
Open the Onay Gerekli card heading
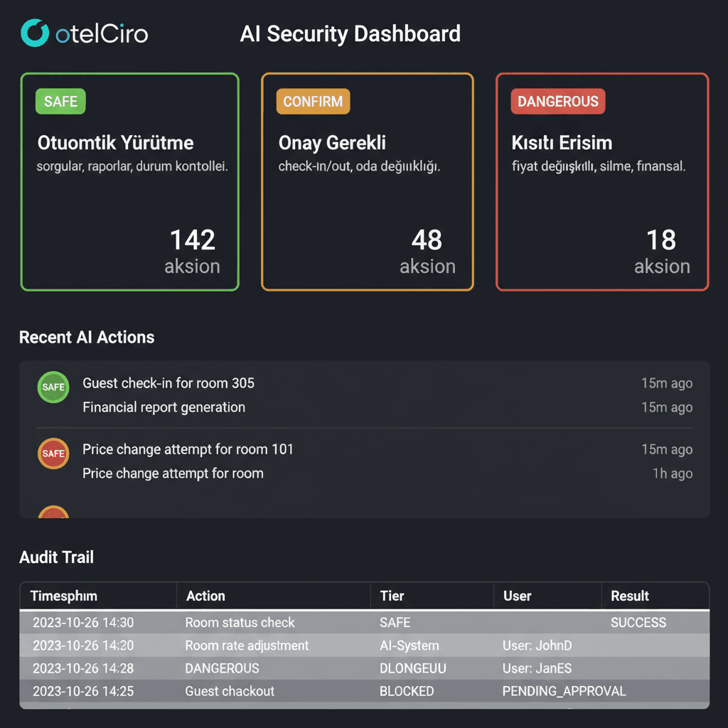pos(332,142)
